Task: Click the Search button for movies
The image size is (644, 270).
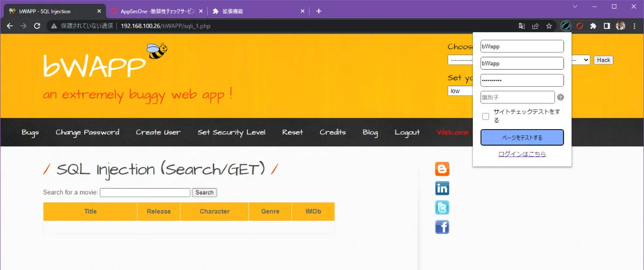Action: [x=204, y=192]
